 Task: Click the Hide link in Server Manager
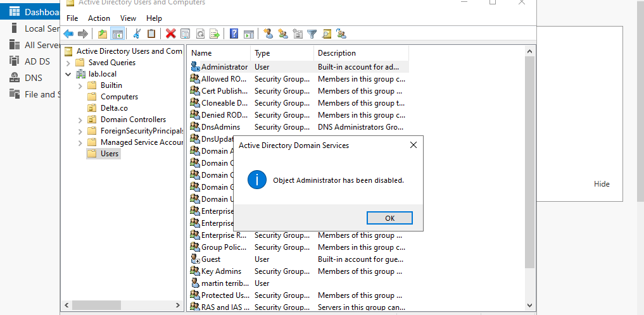click(602, 184)
